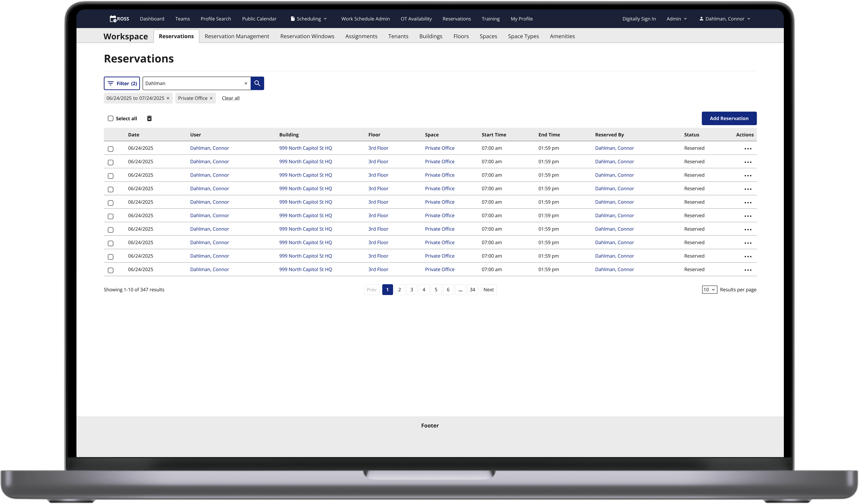Switch to Reservation Management tab
Screen dimensions: 859x504
237,36
